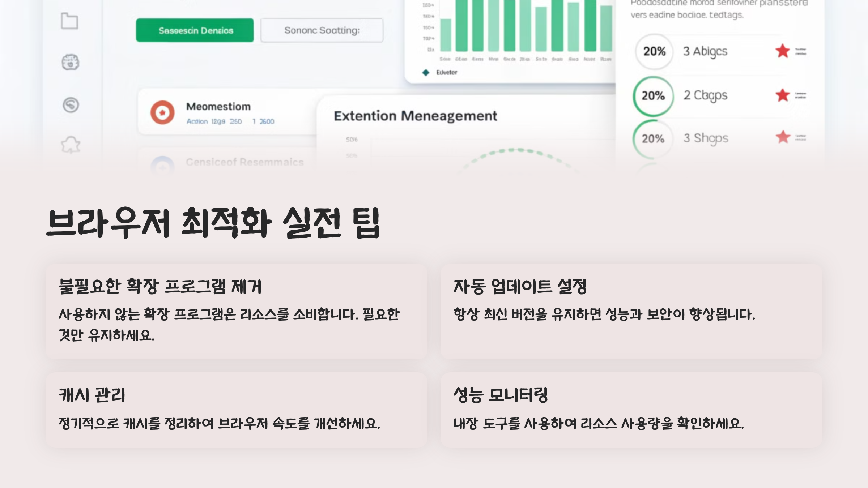Click the red Meomestiom circle icon
This screenshot has height=488, width=868.
tap(162, 112)
